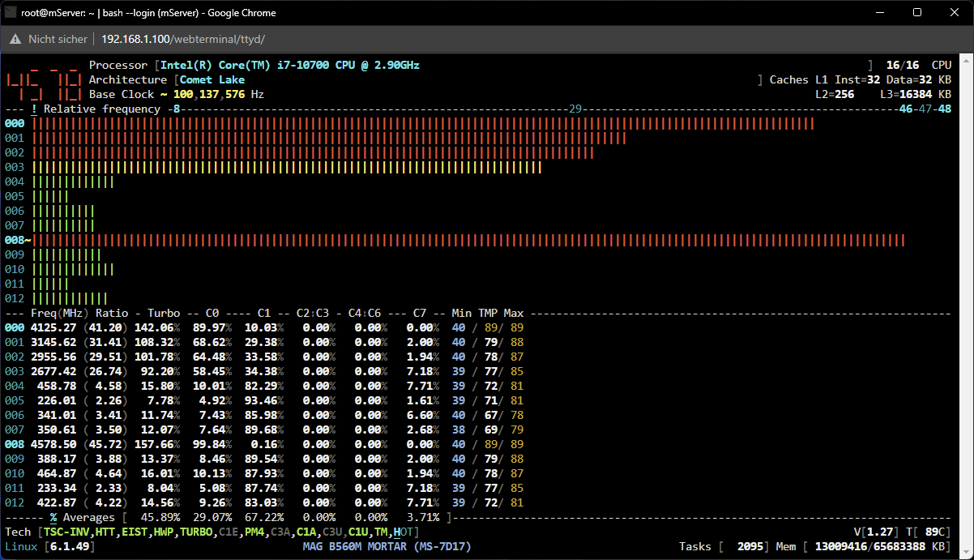Click the frequency usage bar of CPU 000

423,123
